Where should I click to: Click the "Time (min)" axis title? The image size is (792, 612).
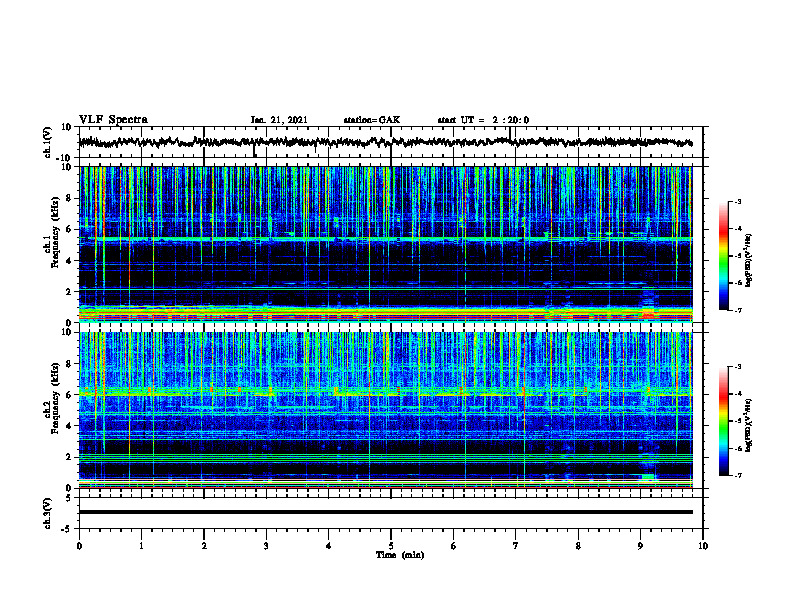coord(400,555)
